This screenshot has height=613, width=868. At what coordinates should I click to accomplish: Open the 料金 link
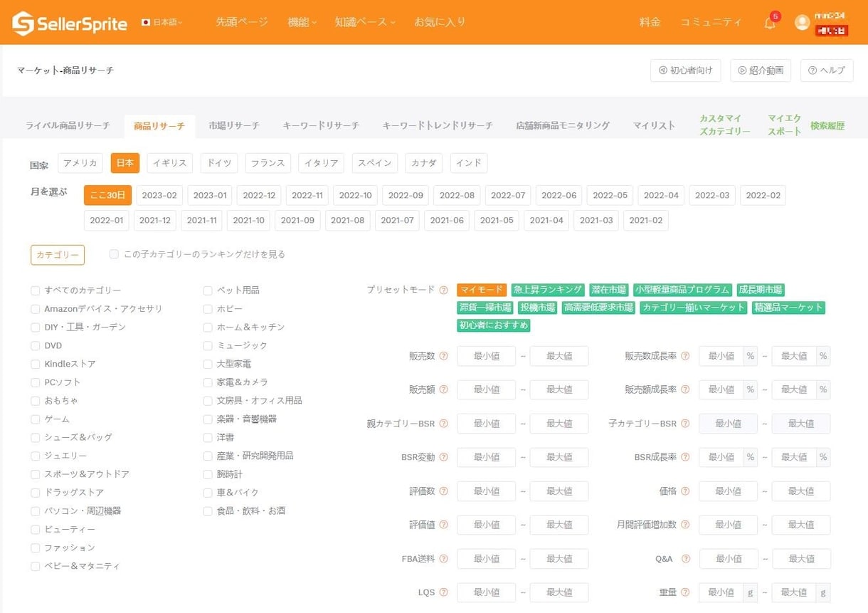tap(650, 22)
